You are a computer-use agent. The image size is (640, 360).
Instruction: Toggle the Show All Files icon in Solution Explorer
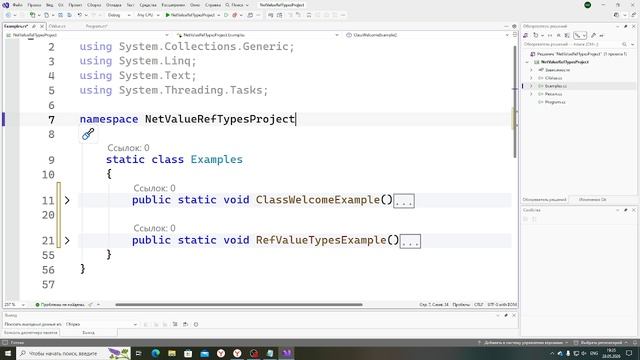(567, 36)
